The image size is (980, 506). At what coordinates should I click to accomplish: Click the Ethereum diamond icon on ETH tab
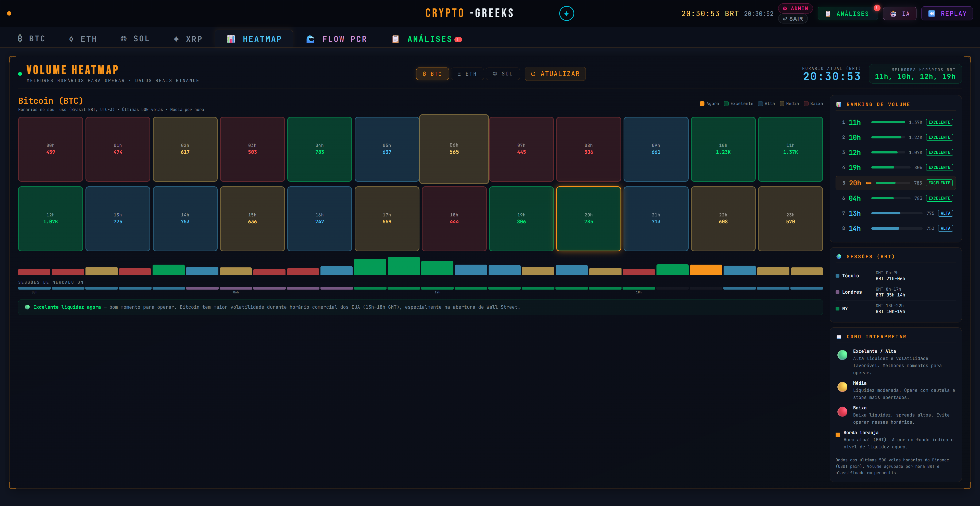(x=71, y=39)
